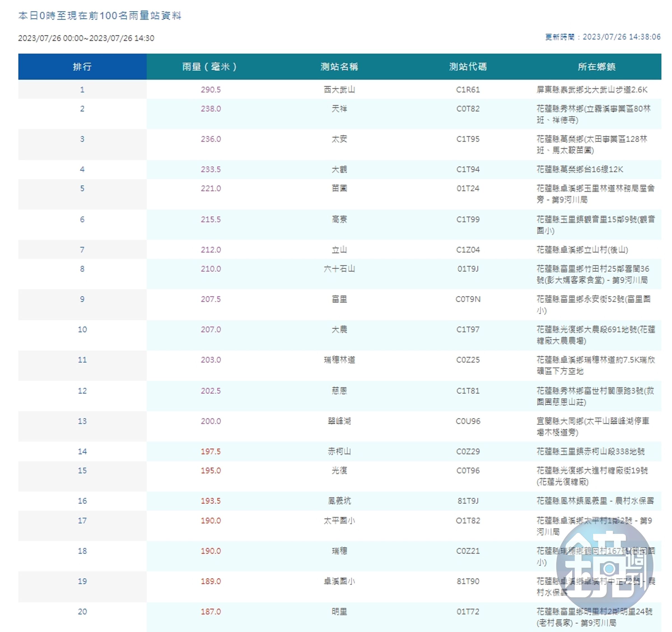Click rainfall value 200.0
The image size is (672, 632).
click(x=211, y=421)
